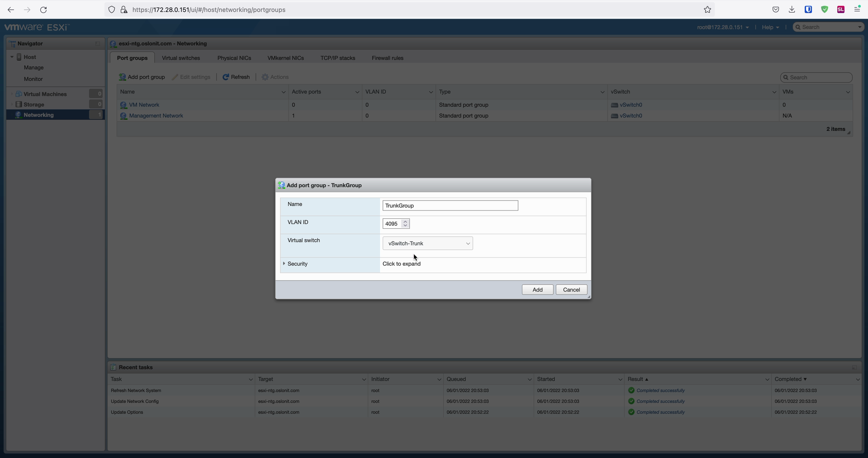
Task: Select Host in the Navigator tree
Action: coord(30,57)
